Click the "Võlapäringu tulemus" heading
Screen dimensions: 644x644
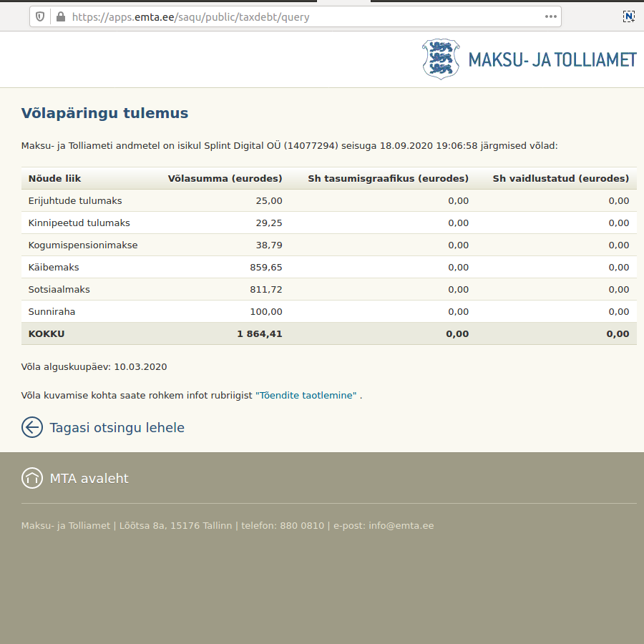pyautogui.click(x=104, y=113)
